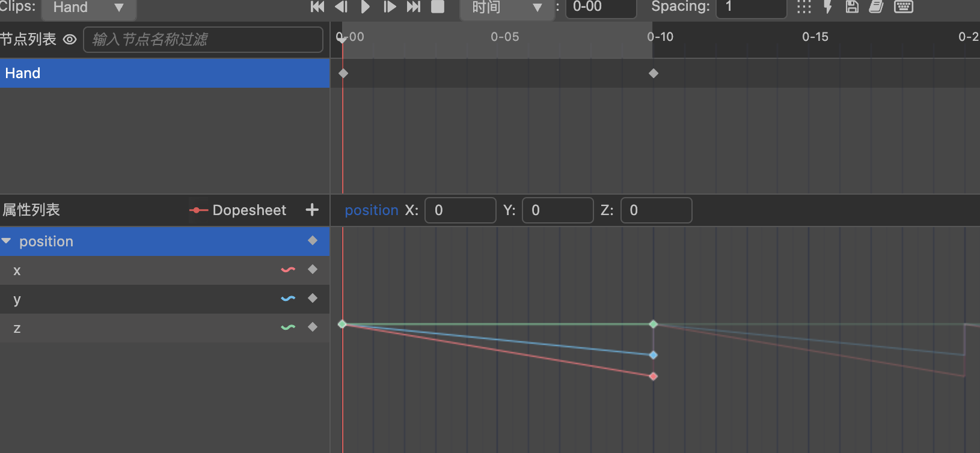This screenshot has width=980, height=453.
Task: Toggle the red curve icon for x
Action: point(288,270)
